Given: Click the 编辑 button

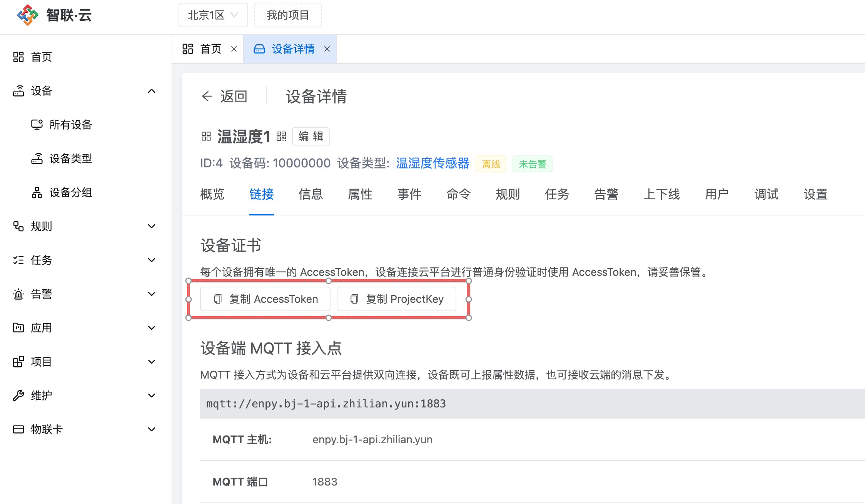Looking at the screenshot, I should coord(311,136).
